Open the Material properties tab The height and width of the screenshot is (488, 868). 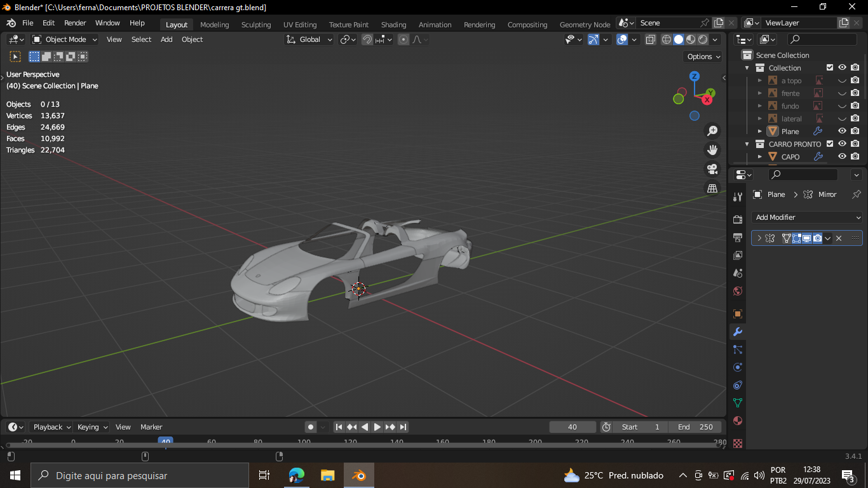(738, 421)
